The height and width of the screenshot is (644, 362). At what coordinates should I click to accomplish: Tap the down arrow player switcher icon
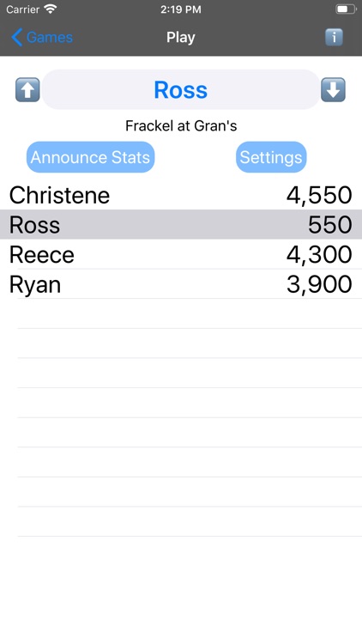[x=333, y=89]
